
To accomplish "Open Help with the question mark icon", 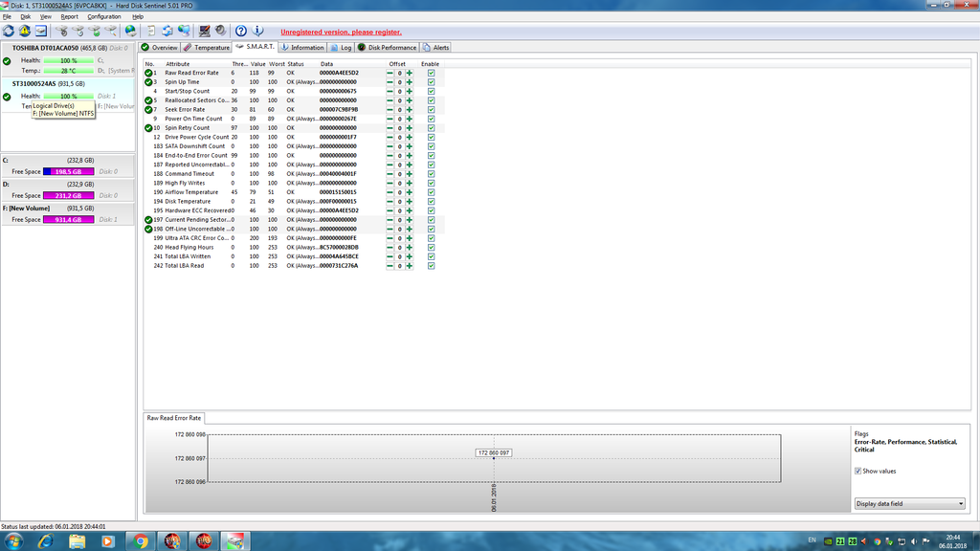I will [x=240, y=31].
